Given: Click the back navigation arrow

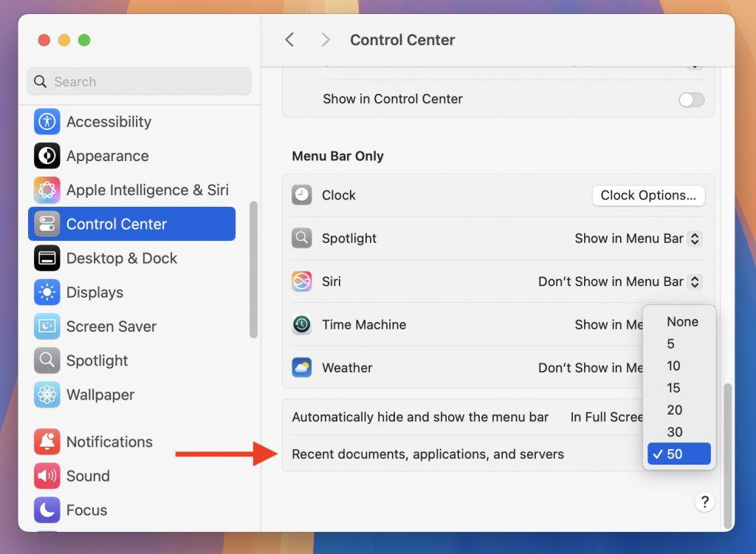Looking at the screenshot, I should [289, 40].
